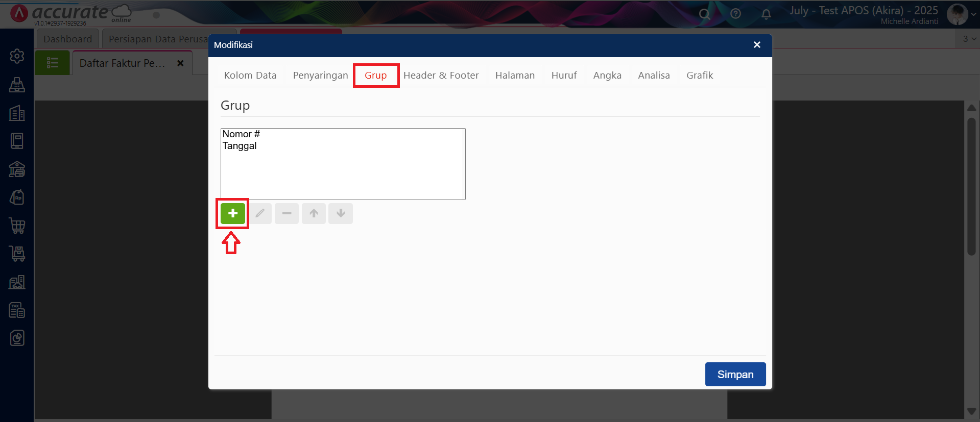Switch to the Kolom Data tab
980x422 pixels.
tap(250, 76)
